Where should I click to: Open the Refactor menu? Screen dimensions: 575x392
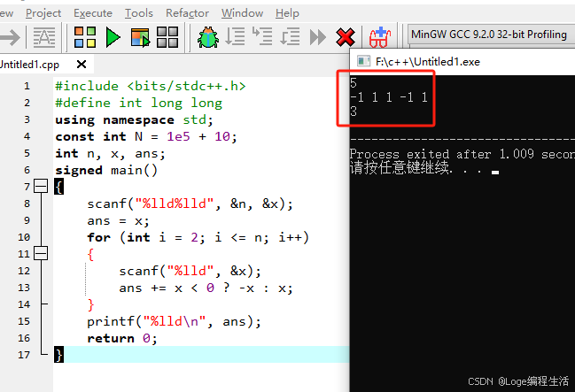click(x=188, y=13)
